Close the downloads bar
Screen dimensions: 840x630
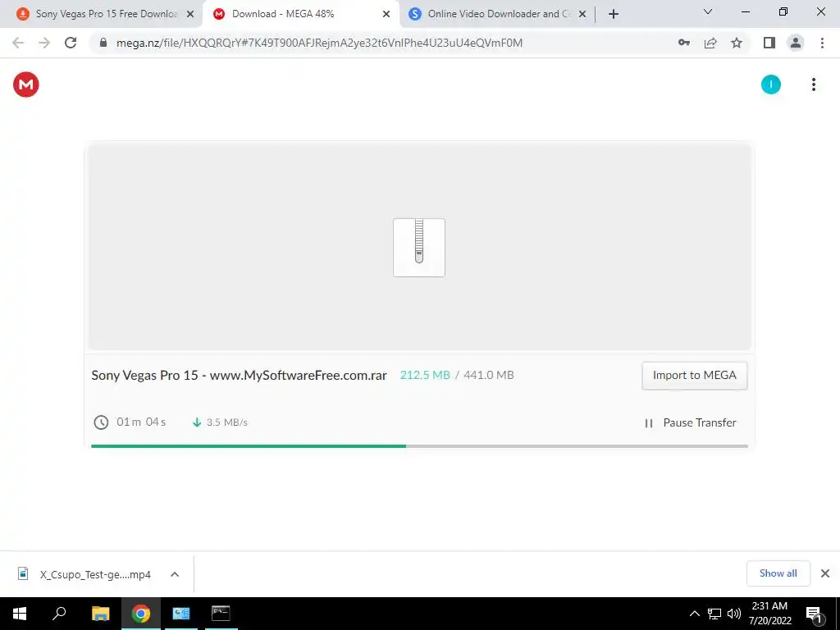tap(825, 573)
